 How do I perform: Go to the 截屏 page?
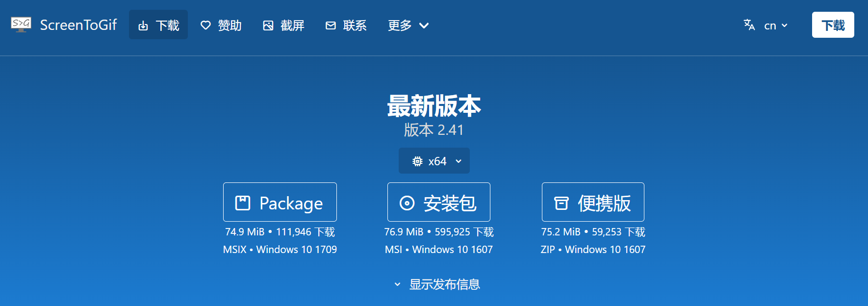[283, 25]
